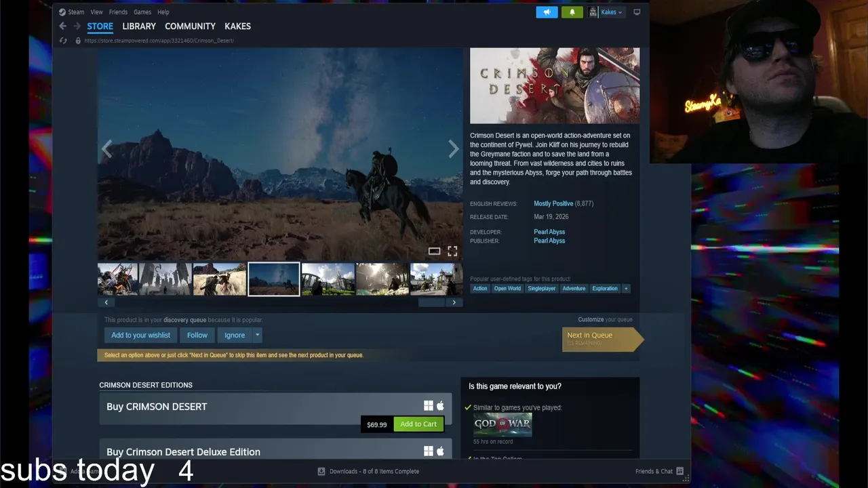Click the Steam logo icon in the menu bar

point(62,12)
